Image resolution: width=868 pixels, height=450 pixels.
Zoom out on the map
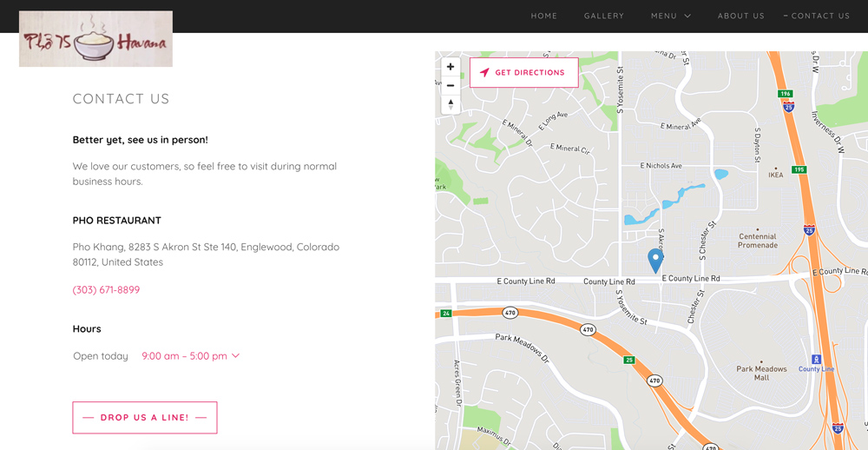pos(450,85)
